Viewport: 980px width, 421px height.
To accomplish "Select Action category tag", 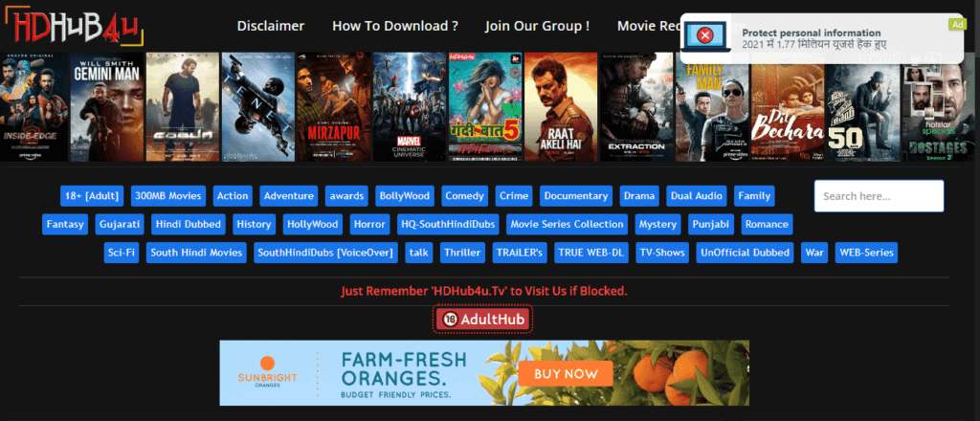I will [233, 196].
